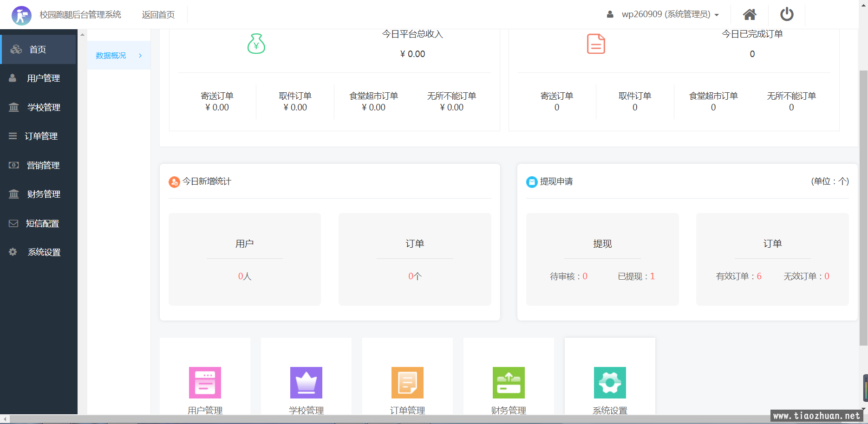The width and height of the screenshot is (868, 424).
Task: Click the 用户管理 person icon in sidebar
Action: click(13, 78)
